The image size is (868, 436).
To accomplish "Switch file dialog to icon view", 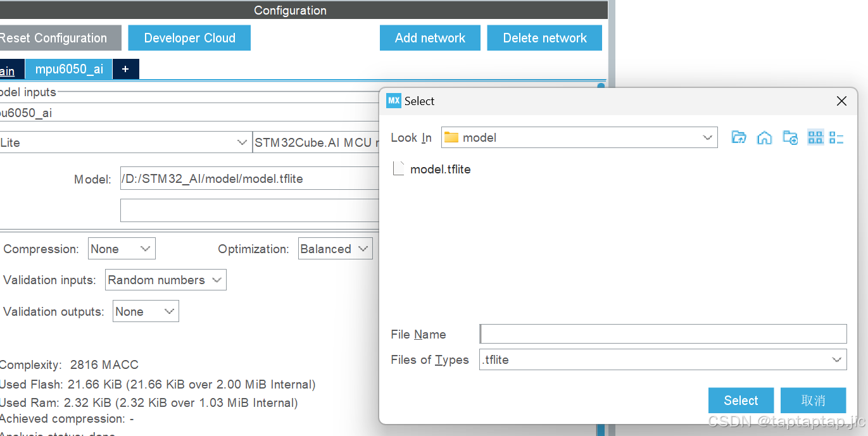I will click(x=815, y=137).
